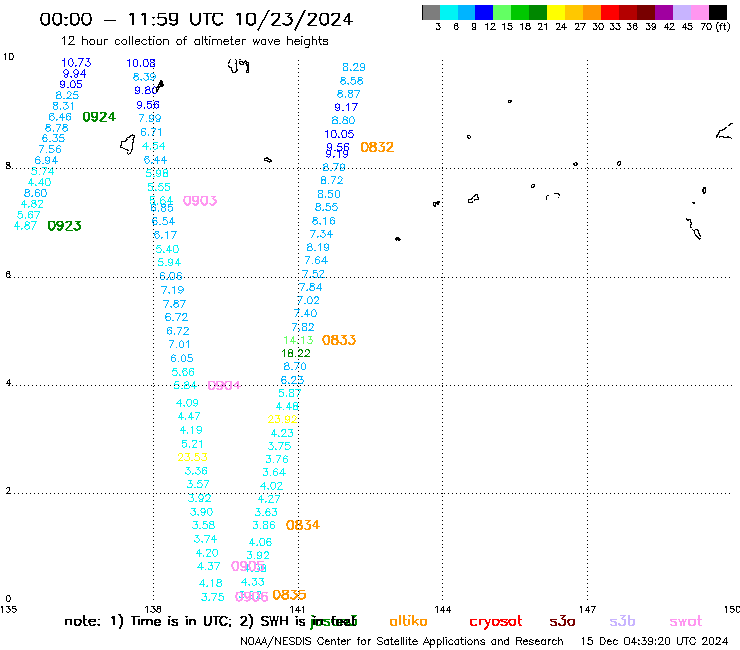740x650 pixels.
Task: Click the 's3b' satellite legend label
Action: 622,621
